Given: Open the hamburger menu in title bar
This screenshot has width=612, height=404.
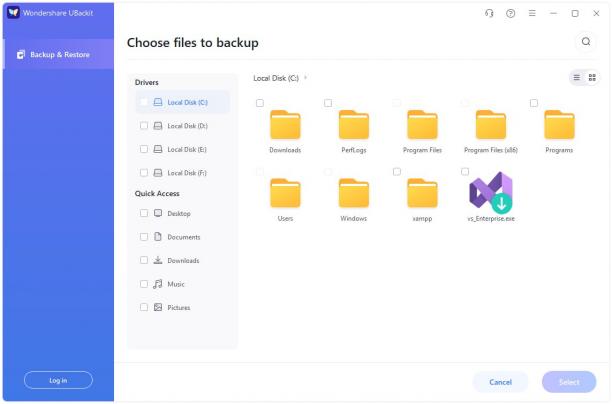Looking at the screenshot, I should click(532, 13).
